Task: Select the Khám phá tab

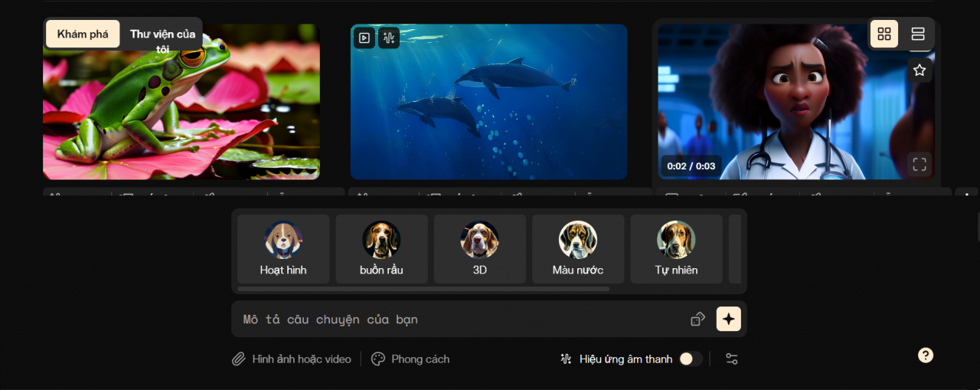Action: tap(83, 34)
